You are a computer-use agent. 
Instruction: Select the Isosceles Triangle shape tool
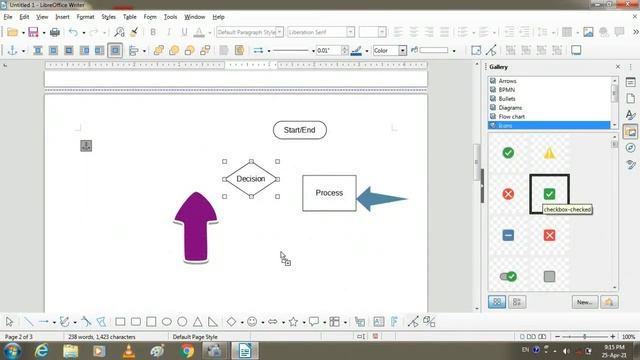[198, 322]
